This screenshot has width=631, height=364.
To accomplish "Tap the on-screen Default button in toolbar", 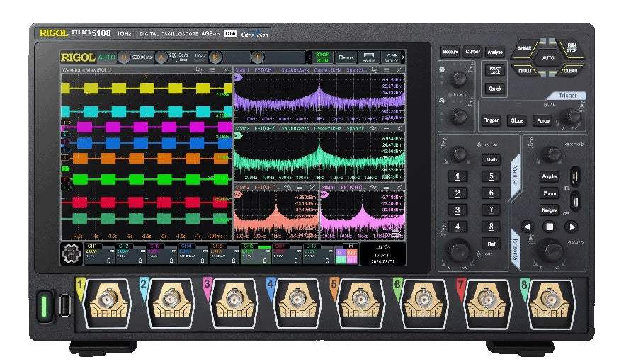I will pos(346,57).
